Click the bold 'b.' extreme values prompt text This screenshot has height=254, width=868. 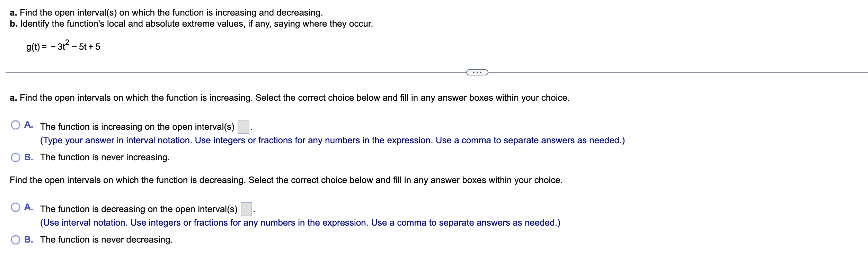[13, 23]
